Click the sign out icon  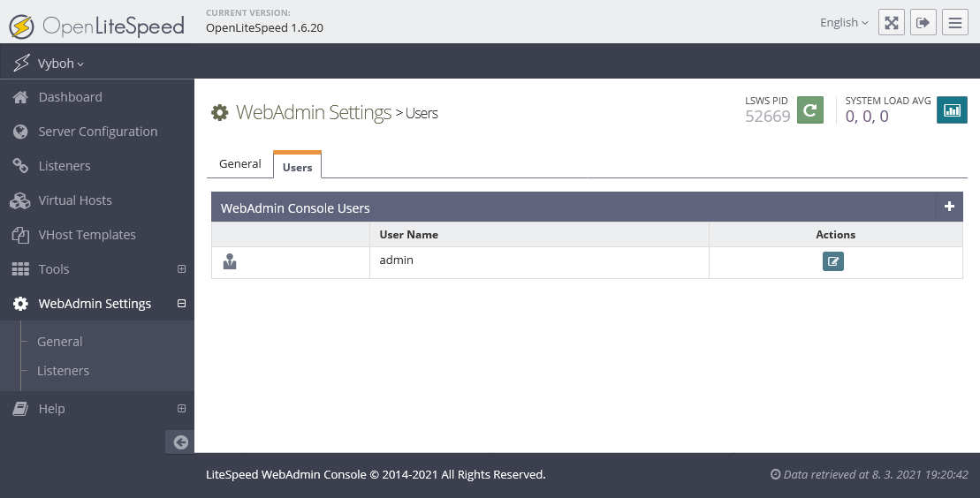[x=923, y=22]
